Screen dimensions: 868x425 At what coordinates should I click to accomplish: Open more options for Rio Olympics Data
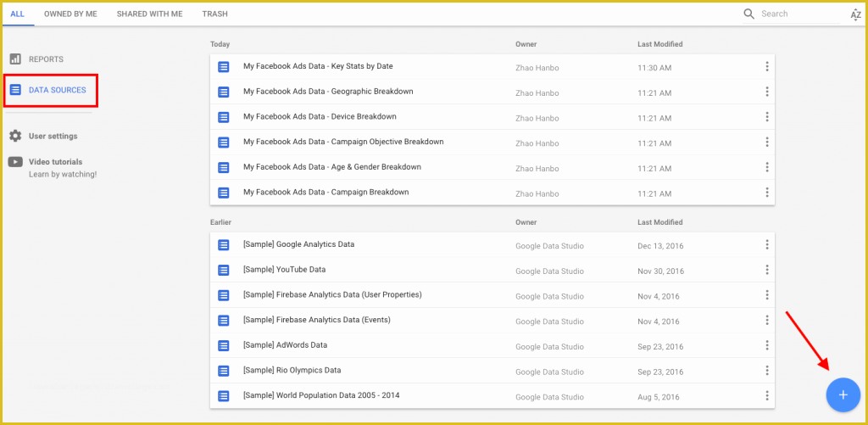pos(766,371)
